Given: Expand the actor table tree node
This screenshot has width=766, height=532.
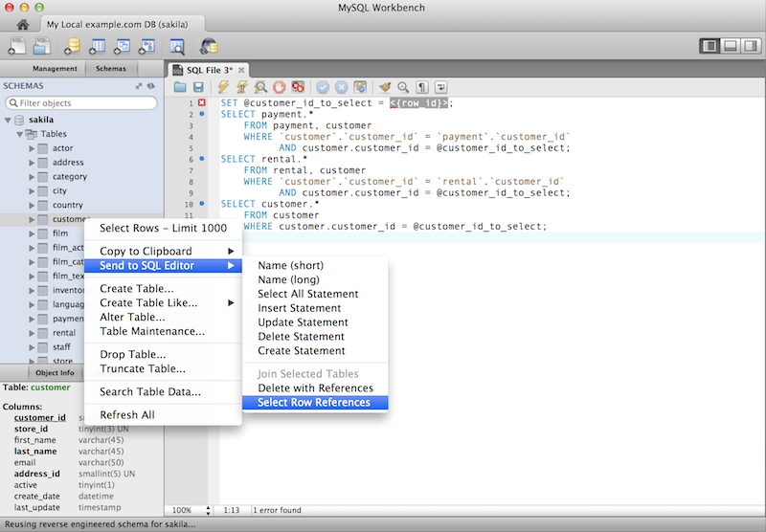Looking at the screenshot, I should click(x=32, y=149).
